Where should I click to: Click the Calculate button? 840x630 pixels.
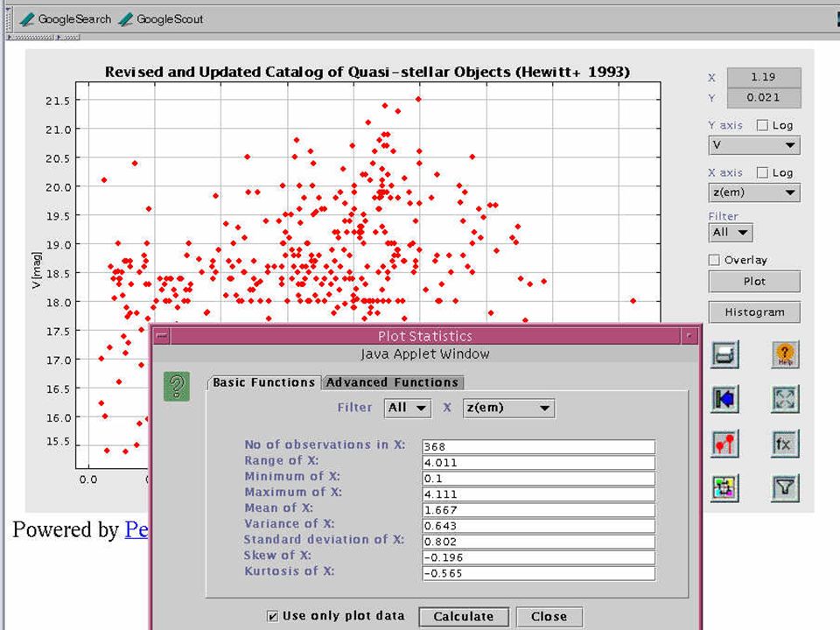pyautogui.click(x=464, y=617)
